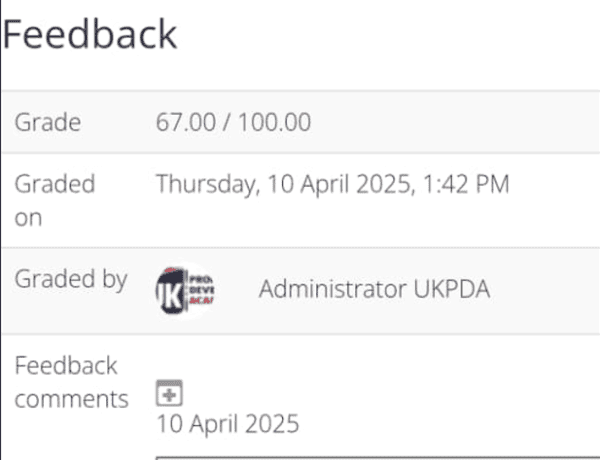This screenshot has height=460, width=600.
Task: Click the UKPDA grader avatar image
Action: point(186,289)
